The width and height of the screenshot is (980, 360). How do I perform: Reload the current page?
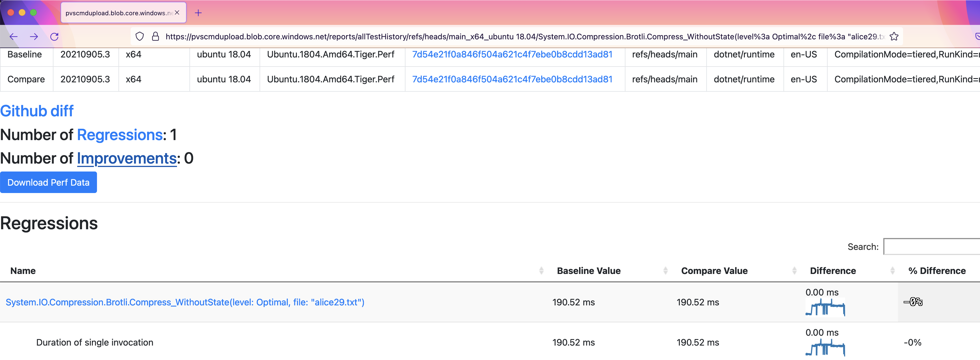55,37
